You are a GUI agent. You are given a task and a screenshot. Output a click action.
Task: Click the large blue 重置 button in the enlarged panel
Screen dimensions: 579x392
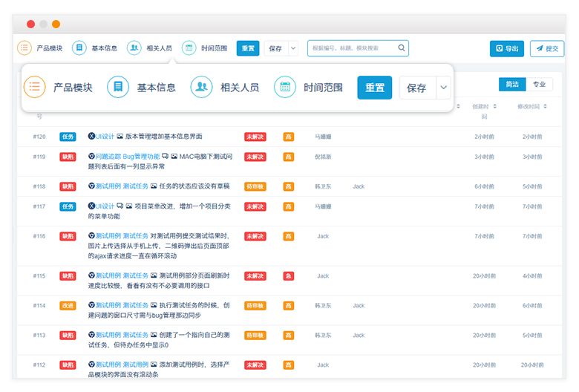click(374, 88)
